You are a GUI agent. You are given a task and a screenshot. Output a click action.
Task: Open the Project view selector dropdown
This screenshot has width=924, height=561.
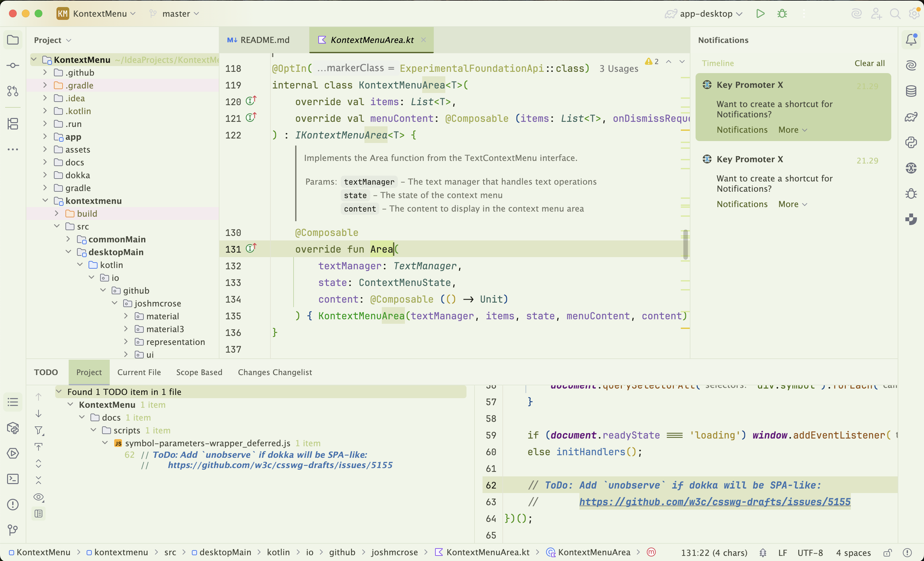pyautogui.click(x=53, y=40)
